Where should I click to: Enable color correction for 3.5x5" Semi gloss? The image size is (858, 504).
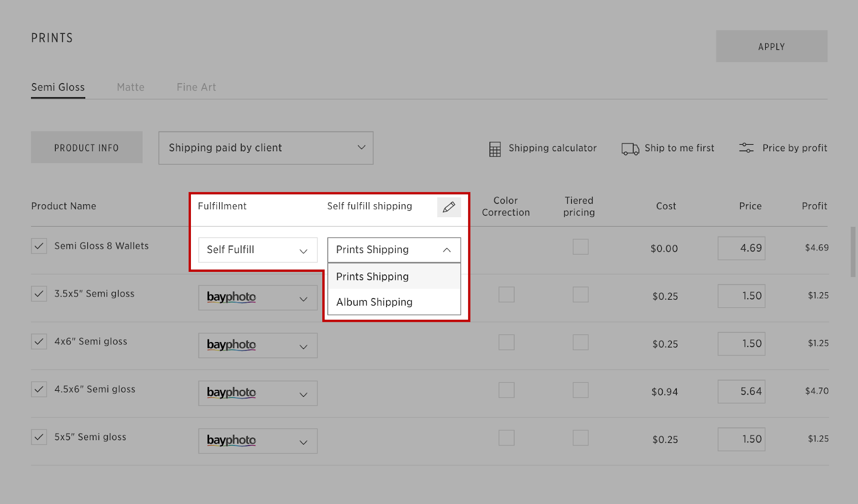pyautogui.click(x=507, y=294)
